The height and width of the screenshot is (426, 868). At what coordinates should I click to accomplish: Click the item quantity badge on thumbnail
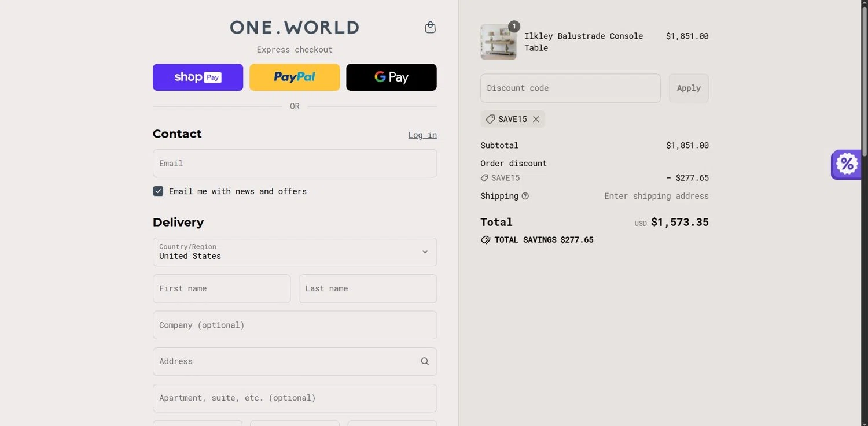tap(514, 27)
